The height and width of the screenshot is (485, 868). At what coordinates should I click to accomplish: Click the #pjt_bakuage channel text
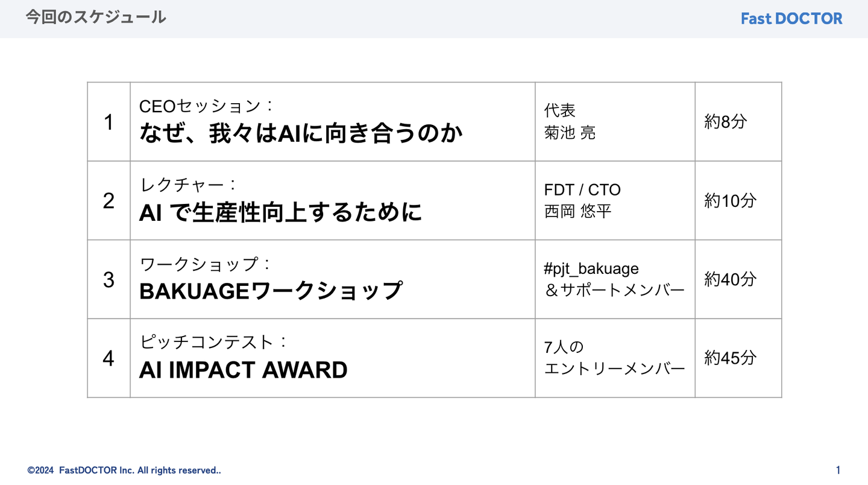[591, 268]
